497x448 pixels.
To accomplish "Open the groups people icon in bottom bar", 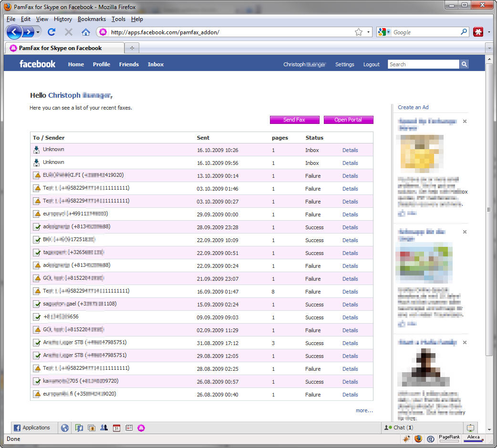I will (x=104, y=428).
